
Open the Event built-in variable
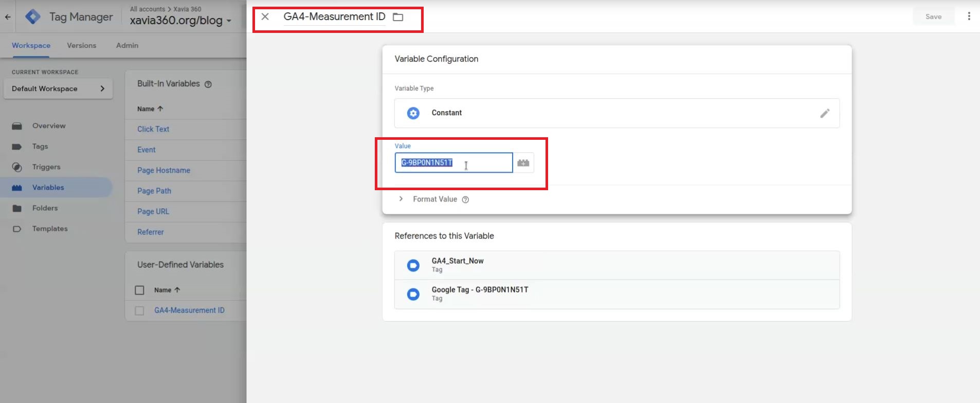tap(146, 150)
